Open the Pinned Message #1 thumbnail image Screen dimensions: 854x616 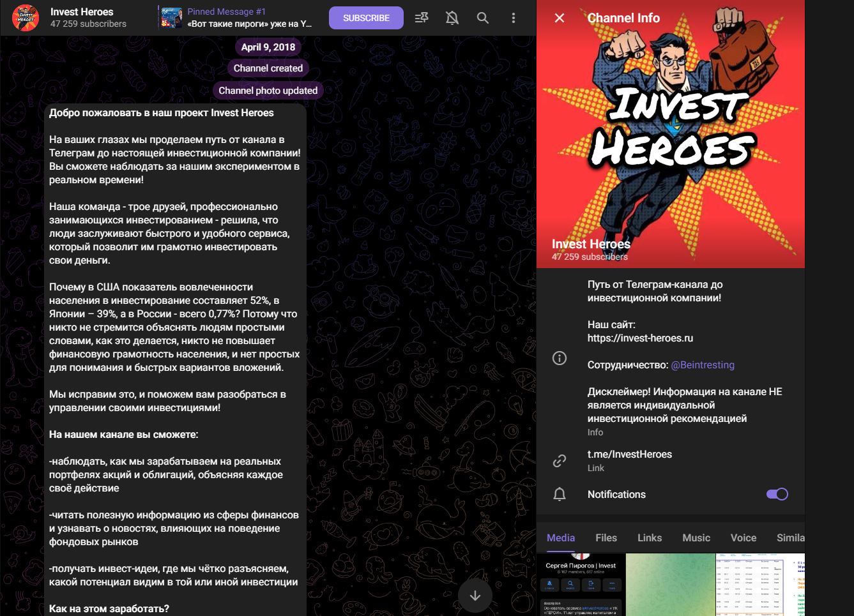pos(171,18)
